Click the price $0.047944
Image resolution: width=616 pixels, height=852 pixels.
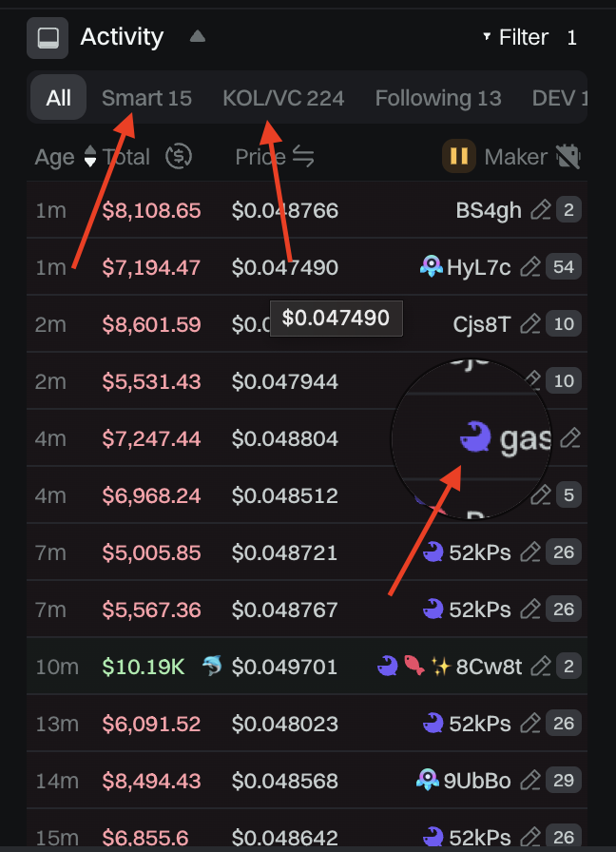coord(284,381)
